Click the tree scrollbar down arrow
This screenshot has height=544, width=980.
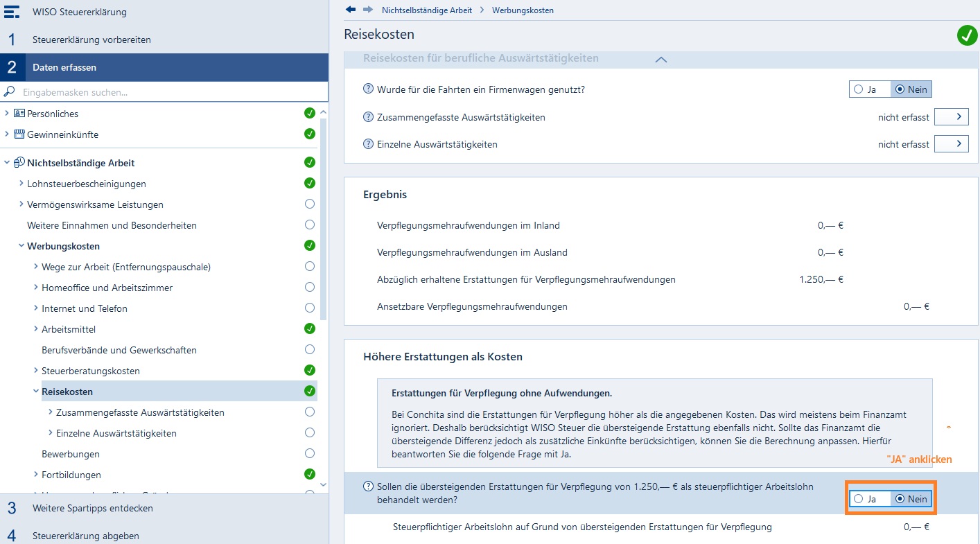(x=323, y=484)
